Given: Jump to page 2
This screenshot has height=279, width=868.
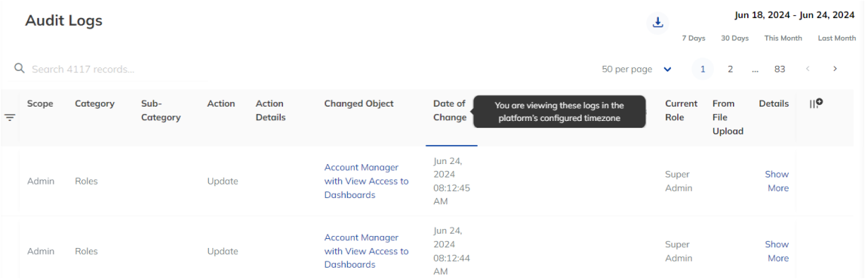Looking at the screenshot, I should (x=730, y=70).
